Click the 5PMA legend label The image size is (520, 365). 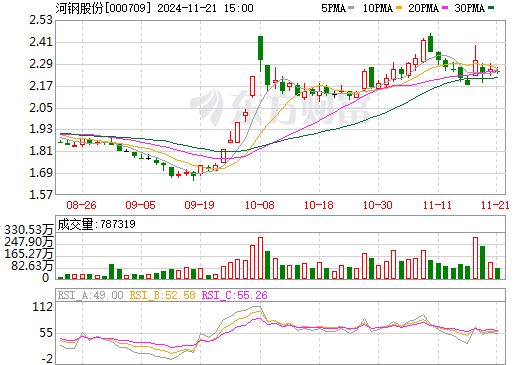(333, 8)
